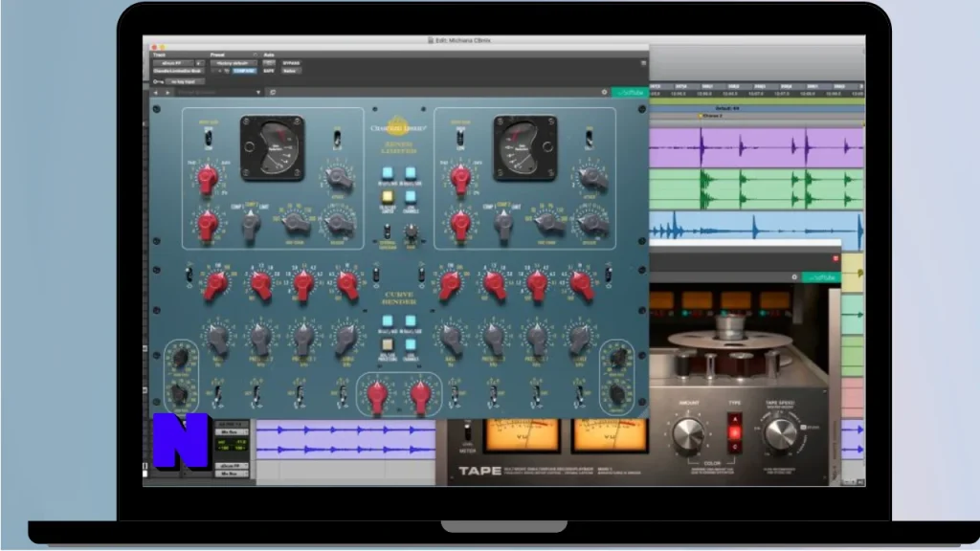Tick the checkbox beside Tape Speed knob

pyautogui.click(x=803, y=428)
